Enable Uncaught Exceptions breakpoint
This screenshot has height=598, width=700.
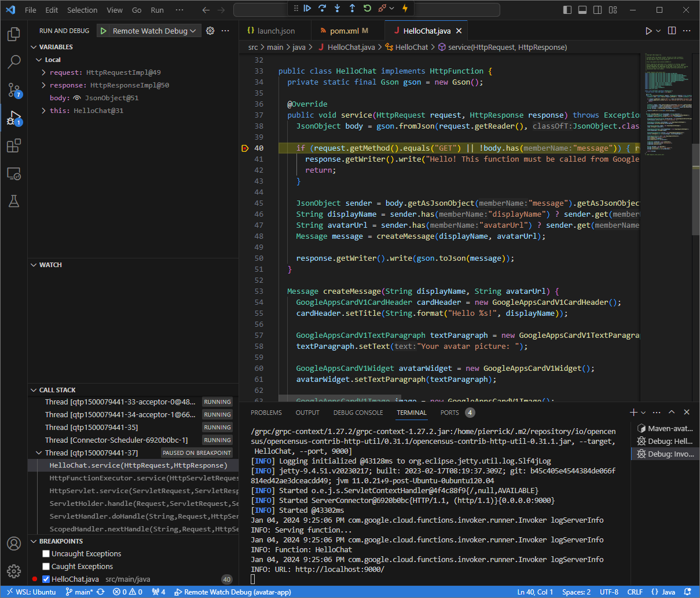(46, 554)
